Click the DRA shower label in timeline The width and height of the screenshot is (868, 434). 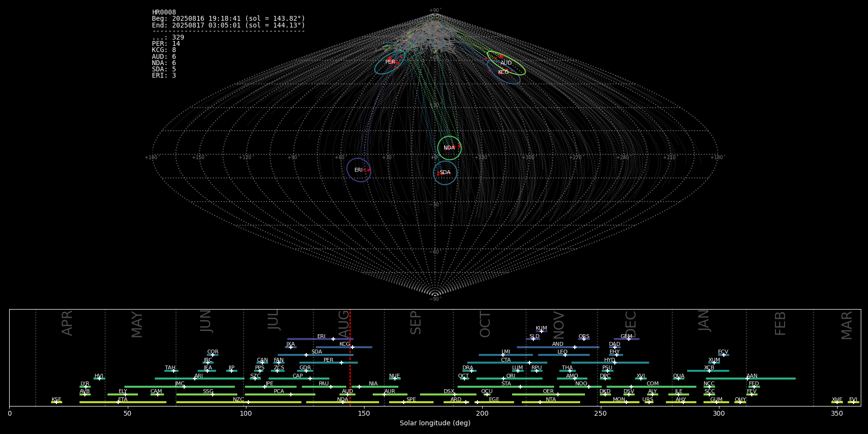click(x=468, y=368)
